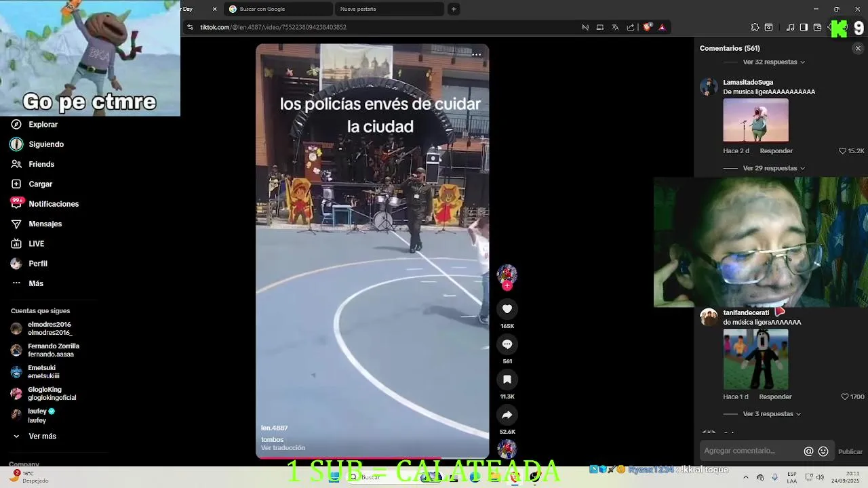The width and height of the screenshot is (868, 488).
Task: Click the share page icon in the address bar
Action: (631, 27)
